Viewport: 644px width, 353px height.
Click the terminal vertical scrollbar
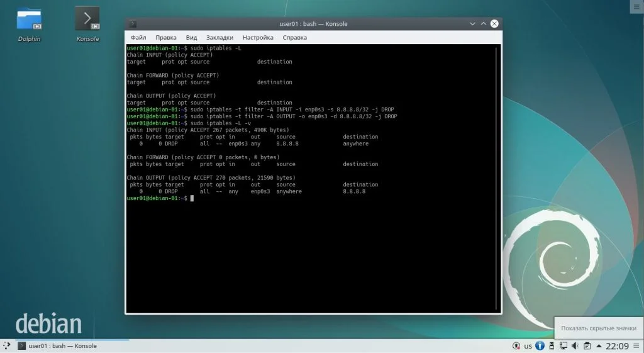[x=497, y=178]
